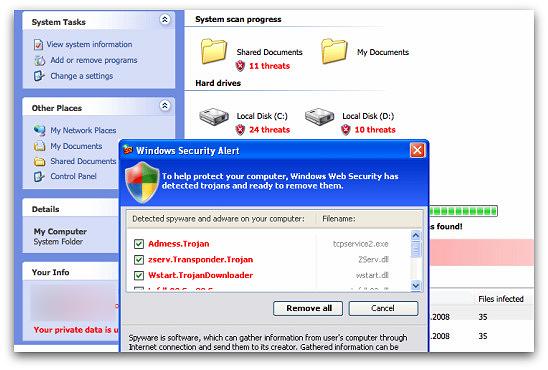Collapse the System Tasks panel

point(165,19)
